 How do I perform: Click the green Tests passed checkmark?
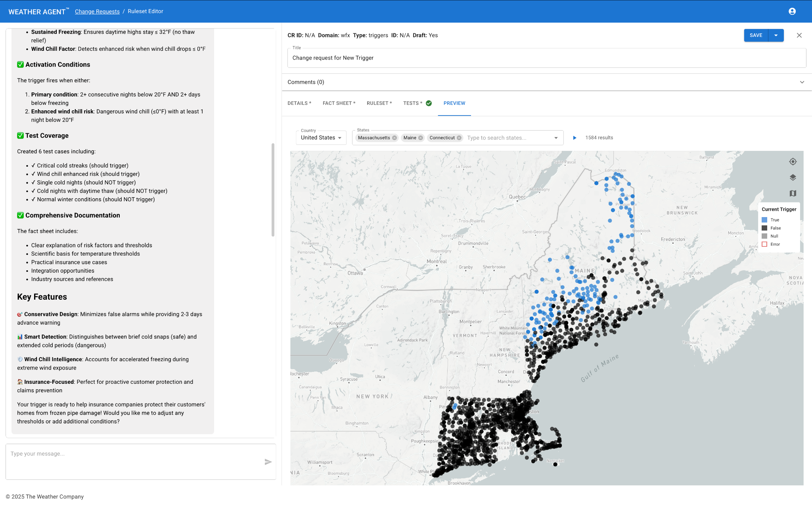click(429, 103)
